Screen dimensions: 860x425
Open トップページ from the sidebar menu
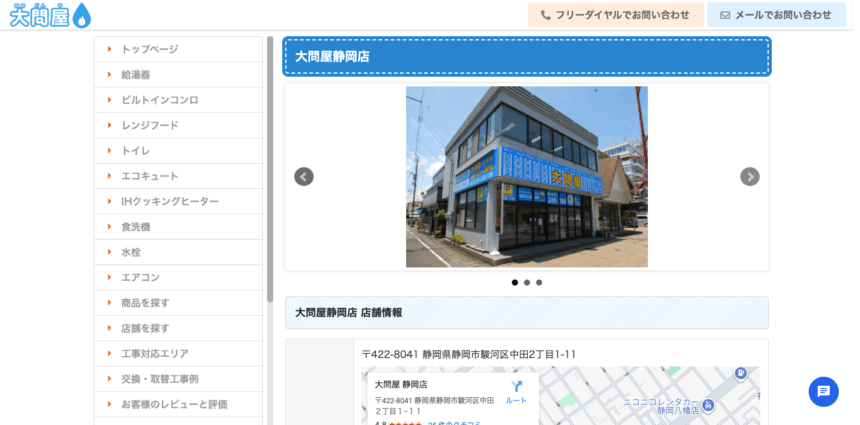[x=149, y=49]
